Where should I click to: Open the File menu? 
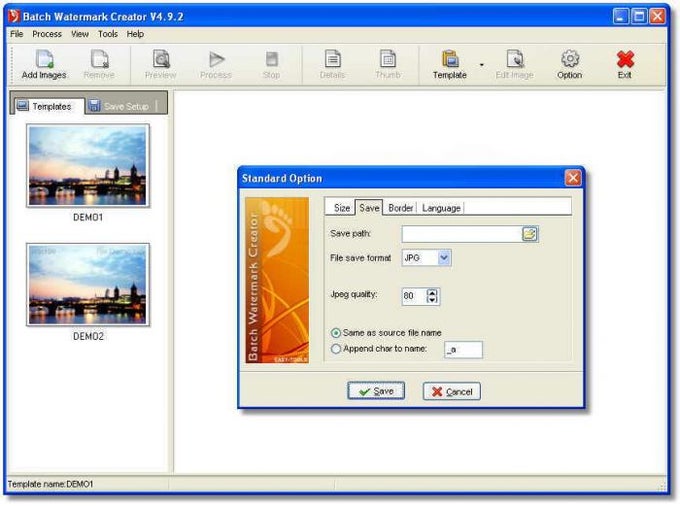click(16, 34)
